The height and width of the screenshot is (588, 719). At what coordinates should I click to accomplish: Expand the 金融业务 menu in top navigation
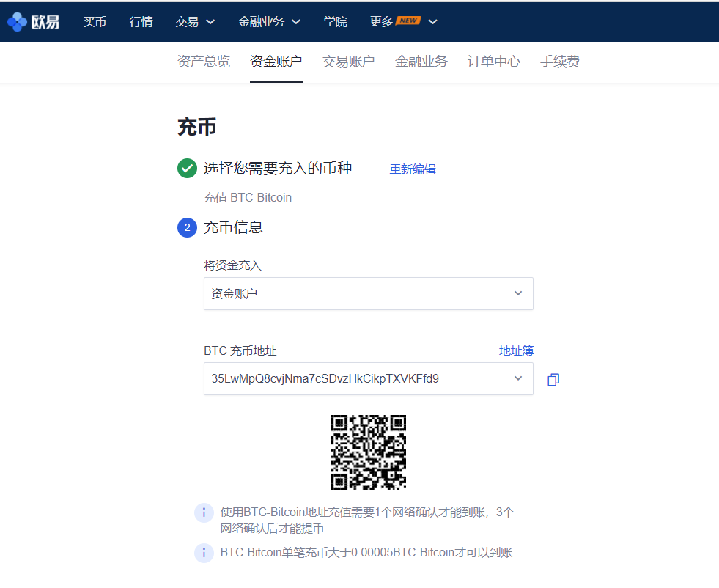(269, 21)
